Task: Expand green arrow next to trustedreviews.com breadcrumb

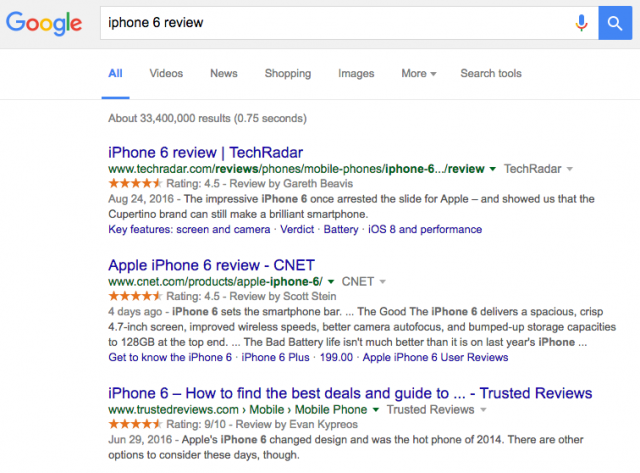Action: (x=376, y=410)
